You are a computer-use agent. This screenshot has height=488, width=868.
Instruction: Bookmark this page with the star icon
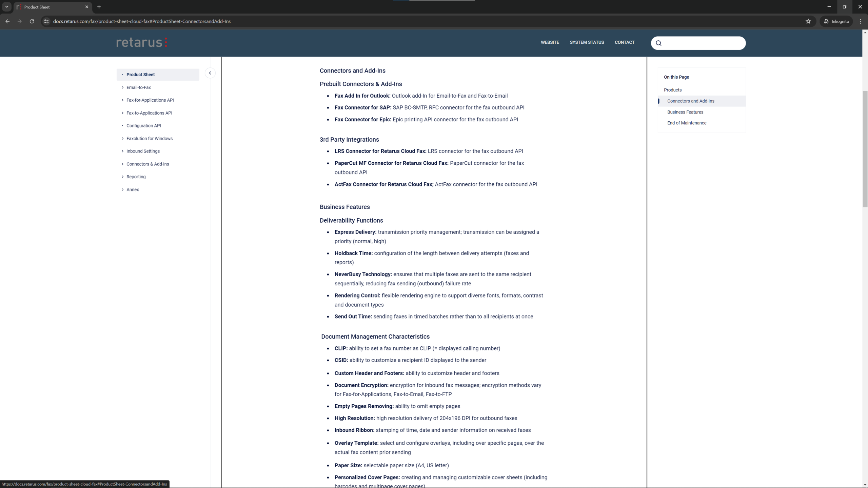808,21
